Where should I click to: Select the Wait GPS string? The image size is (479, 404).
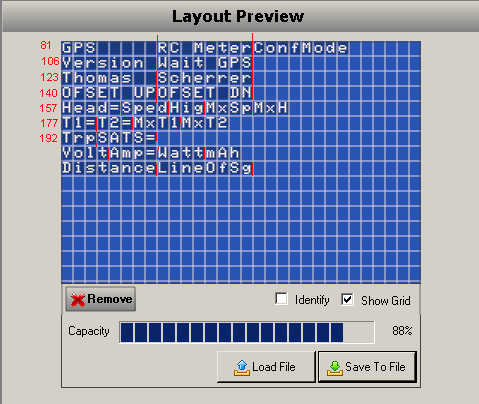205,63
